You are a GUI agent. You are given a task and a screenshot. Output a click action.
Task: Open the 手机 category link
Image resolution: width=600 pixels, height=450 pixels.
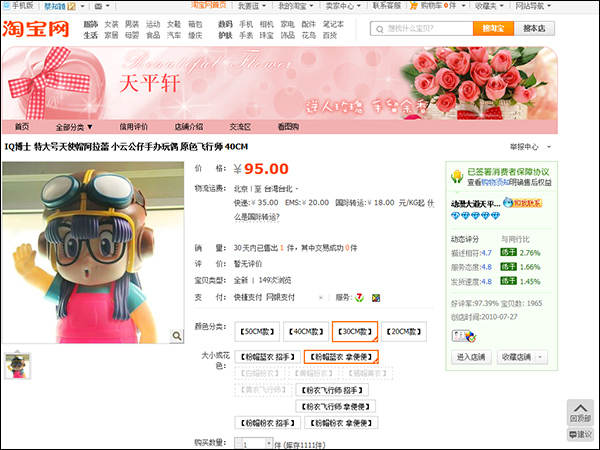click(x=246, y=24)
